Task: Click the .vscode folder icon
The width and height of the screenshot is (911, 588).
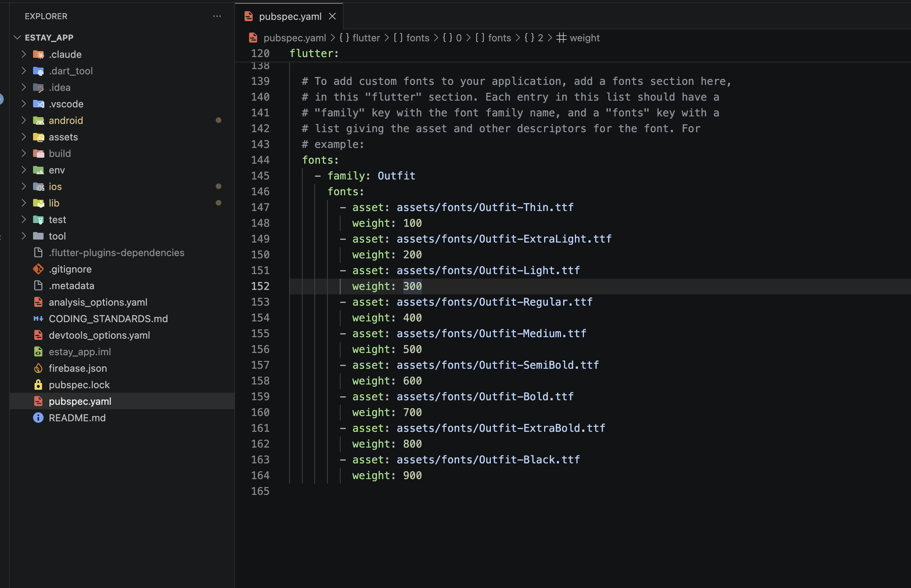Action: (38, 104)
